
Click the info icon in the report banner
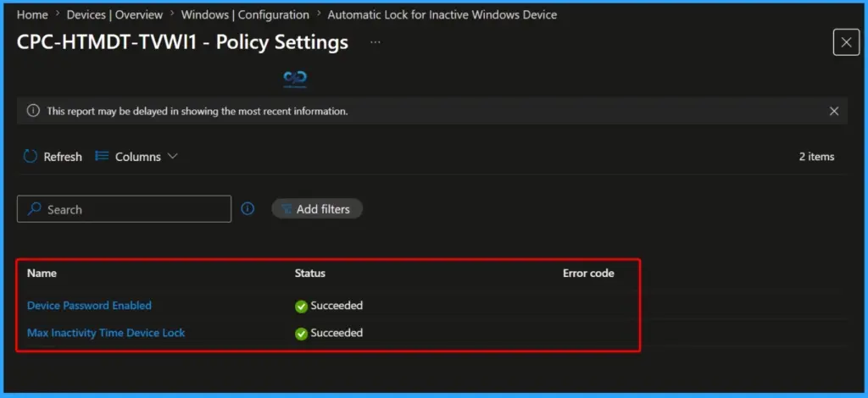click(33, 111)
